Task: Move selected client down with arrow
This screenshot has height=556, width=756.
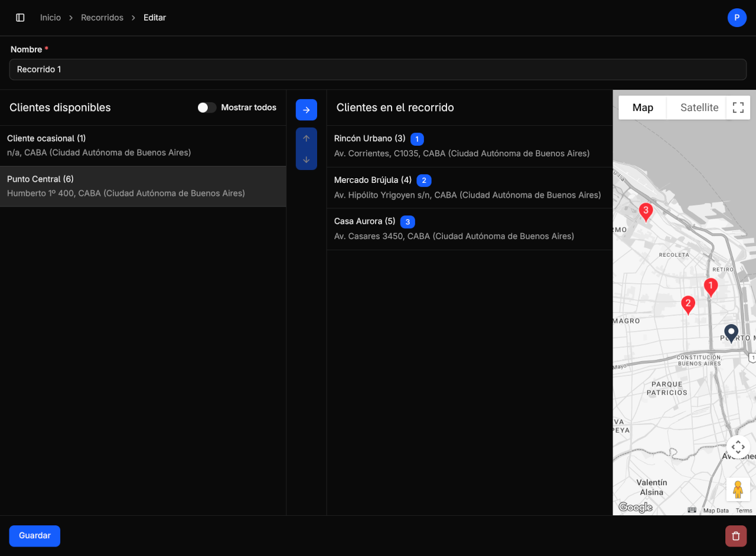Action: click(306, 159)
